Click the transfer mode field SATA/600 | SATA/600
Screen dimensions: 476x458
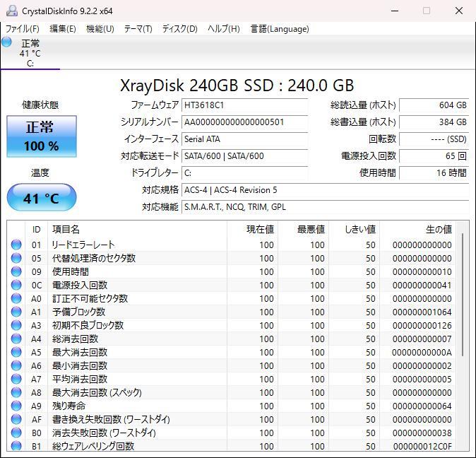coord(244,156)
